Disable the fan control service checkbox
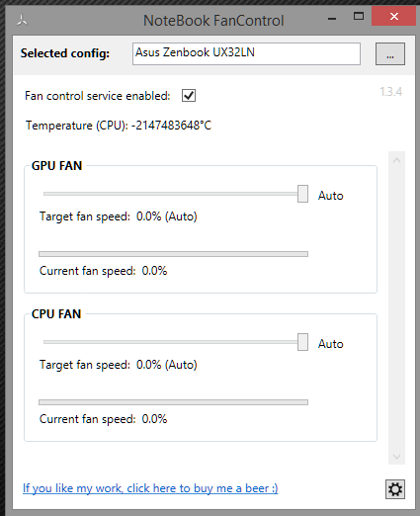This screenshot has height=516, width=420. [x=189, y=96]
